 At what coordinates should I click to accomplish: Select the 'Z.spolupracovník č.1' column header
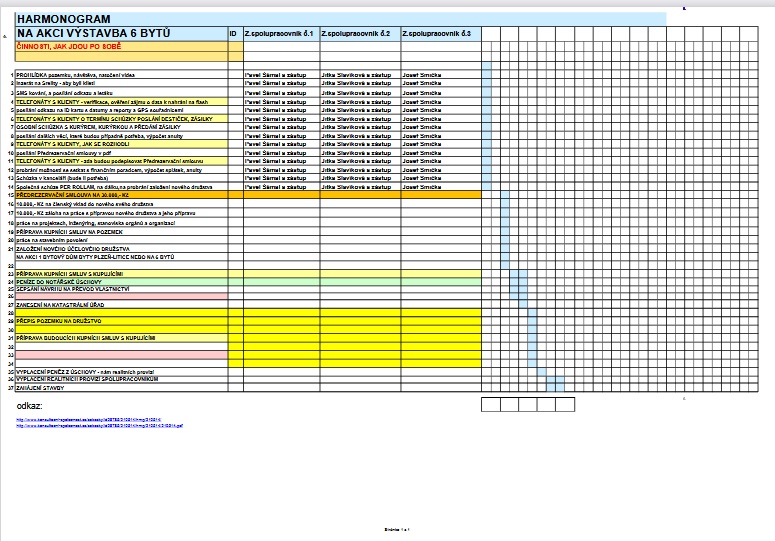[281, 34]
